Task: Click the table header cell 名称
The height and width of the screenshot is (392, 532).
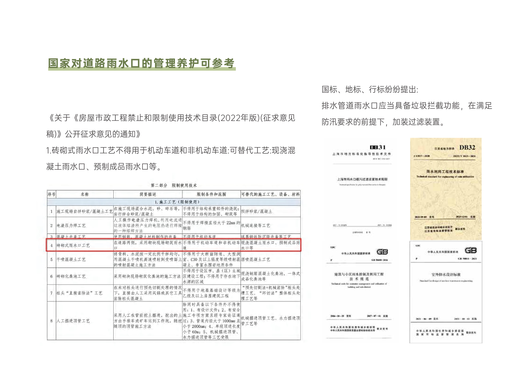Action: point(85,194)
